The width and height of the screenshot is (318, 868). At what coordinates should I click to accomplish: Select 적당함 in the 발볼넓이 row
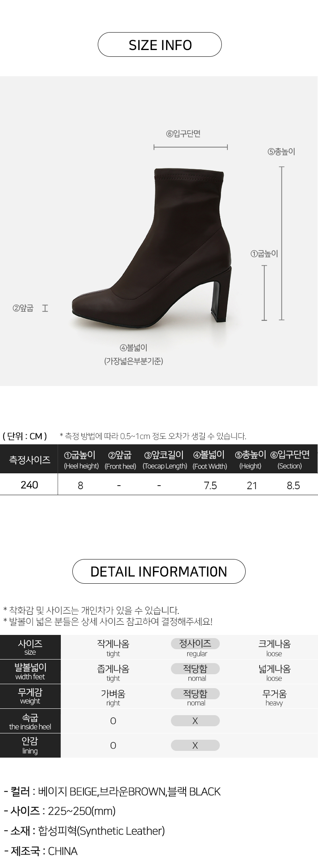(x=195, y=669)
